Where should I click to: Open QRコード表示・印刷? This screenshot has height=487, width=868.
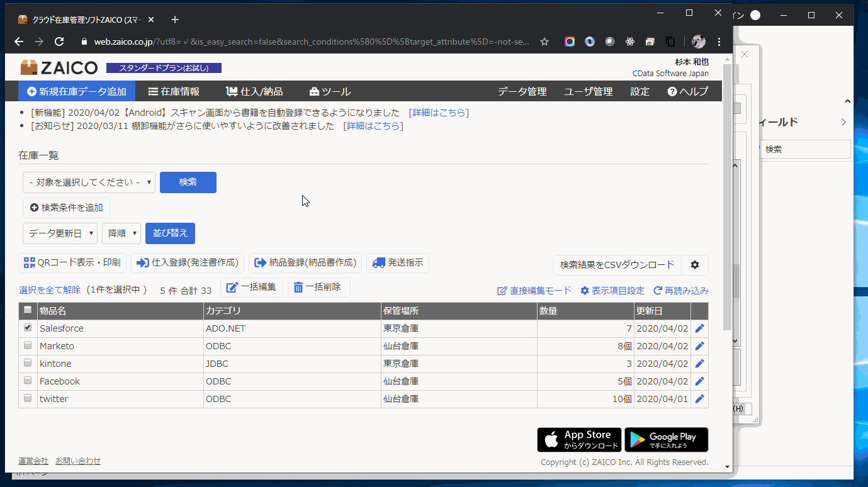click(72, 263)
